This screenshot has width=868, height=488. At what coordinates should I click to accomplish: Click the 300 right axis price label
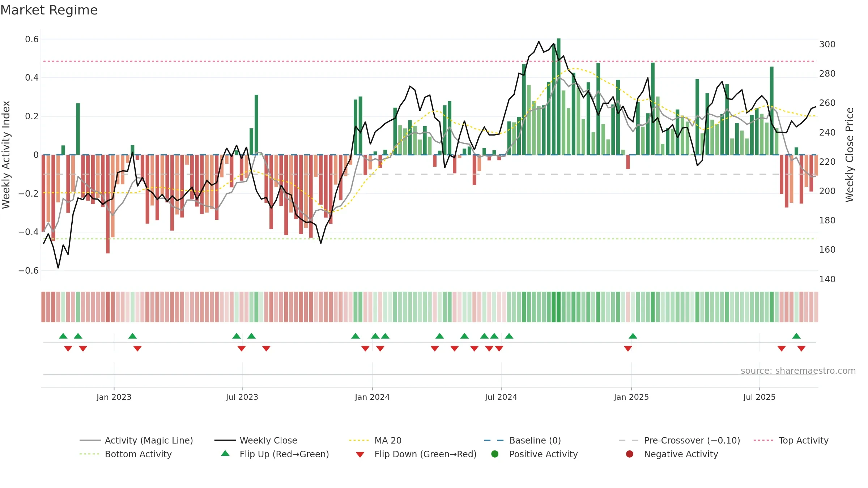click(x=827, y=44)
